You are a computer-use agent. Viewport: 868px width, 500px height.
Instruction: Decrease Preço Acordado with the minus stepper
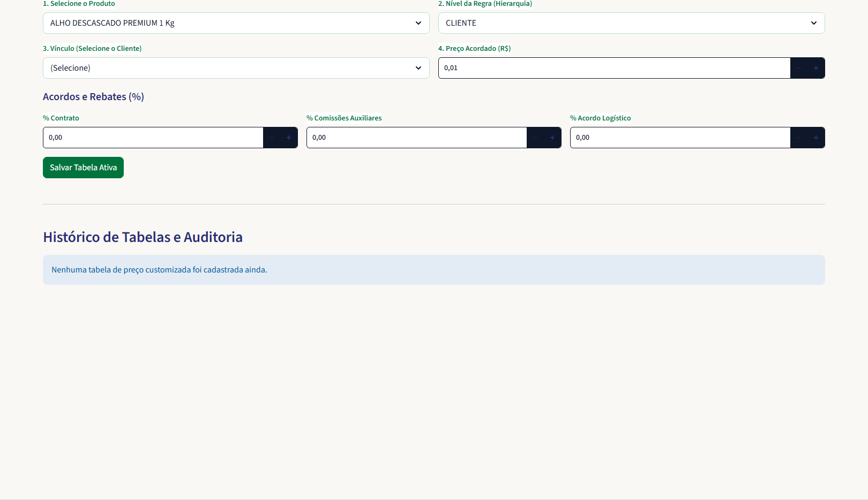point(799,68)
